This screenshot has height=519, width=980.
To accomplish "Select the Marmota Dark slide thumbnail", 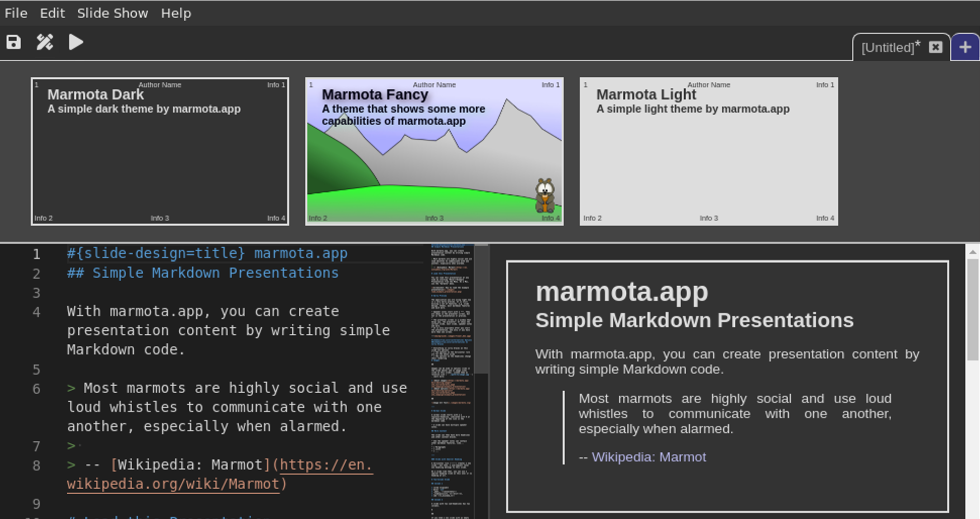I will pyautogui.click(x=159, y=151).
